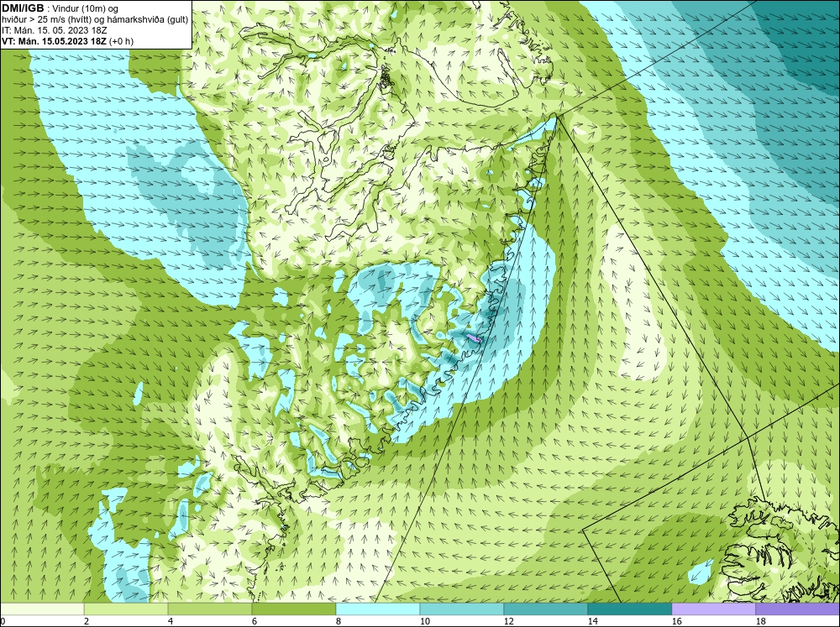Viewport: 840px width, 627px height.
Task: Click the purple above-18 m/s legend swatch
Action: 798,609
